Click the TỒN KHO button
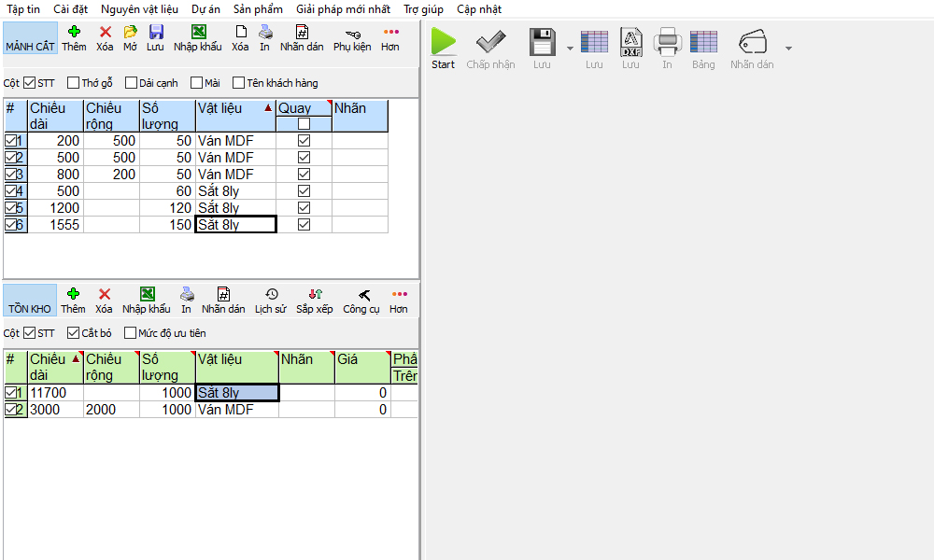Screen dimensions: 934x560 pos(30,308)
